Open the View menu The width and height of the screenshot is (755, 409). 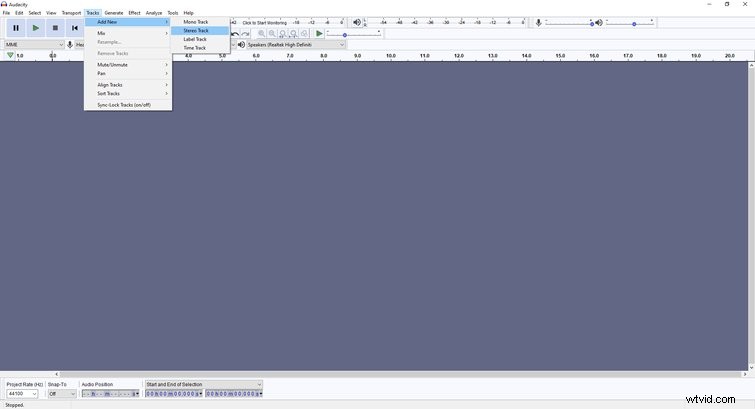pos(51,13)
